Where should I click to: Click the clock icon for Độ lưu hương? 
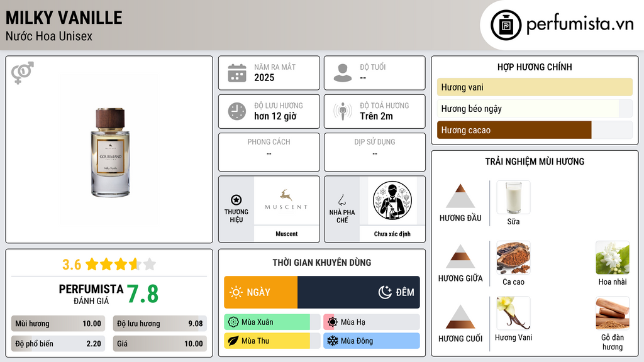237,111
